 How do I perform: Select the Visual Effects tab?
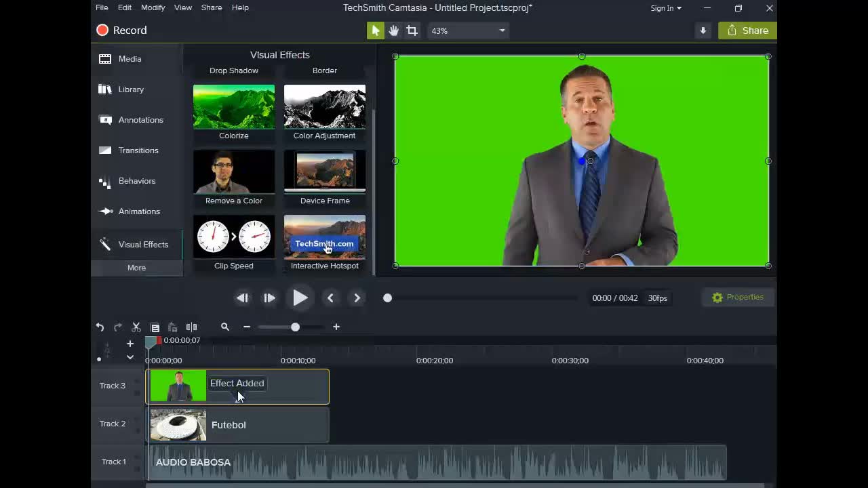[137, 244]
